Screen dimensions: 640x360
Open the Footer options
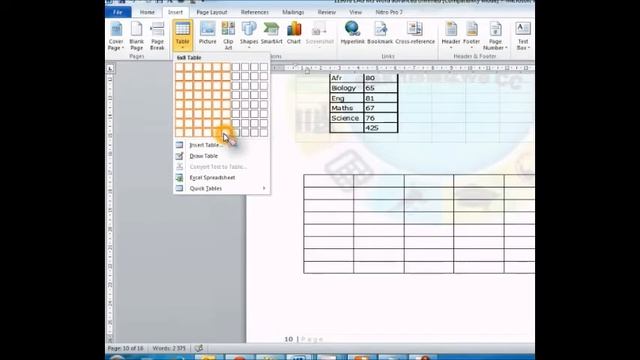pos(471,35)
